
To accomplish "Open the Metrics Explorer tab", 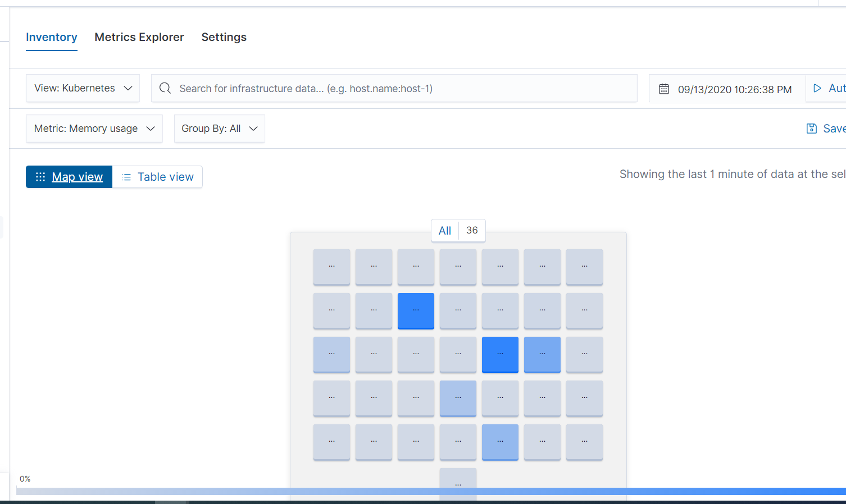I will tap(139, 37).
